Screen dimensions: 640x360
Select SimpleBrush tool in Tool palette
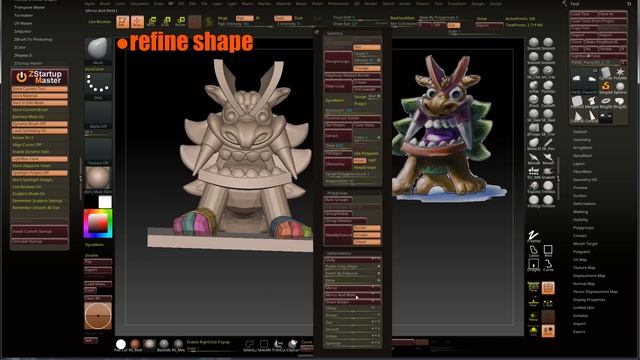pos(606,86)
